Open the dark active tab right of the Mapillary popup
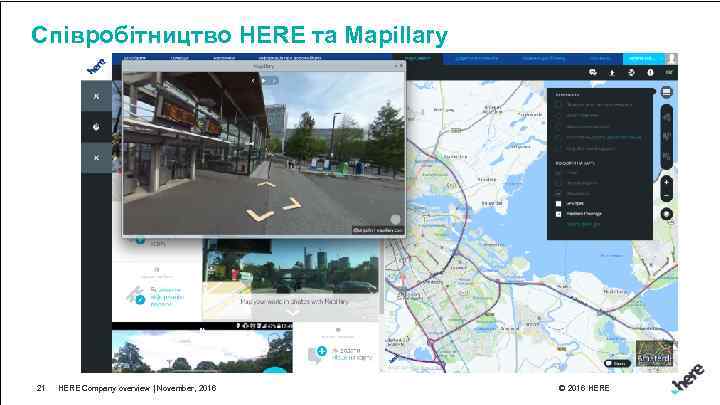This screenshot has width=720, height=405. [417, 58]
